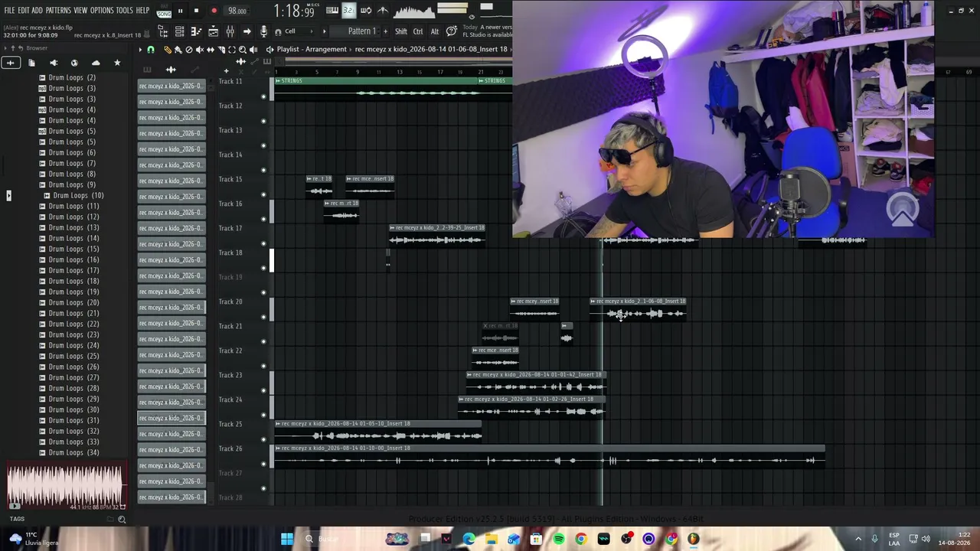
Task: Open Spotify from the taskbar
Action: coord(559,540)
